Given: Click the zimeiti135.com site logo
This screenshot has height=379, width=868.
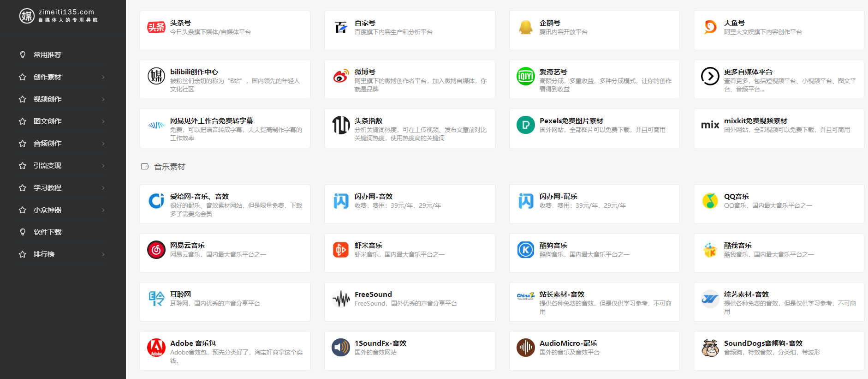Looking at the screenshot, I should coord(59,16).
